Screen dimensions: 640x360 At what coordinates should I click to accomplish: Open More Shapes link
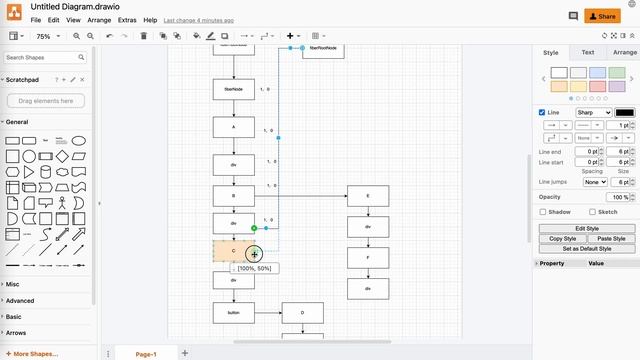coord(32,354)
